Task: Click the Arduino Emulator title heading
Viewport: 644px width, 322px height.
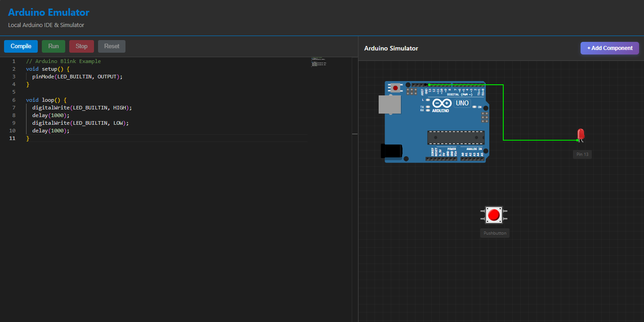Action: 49,12
